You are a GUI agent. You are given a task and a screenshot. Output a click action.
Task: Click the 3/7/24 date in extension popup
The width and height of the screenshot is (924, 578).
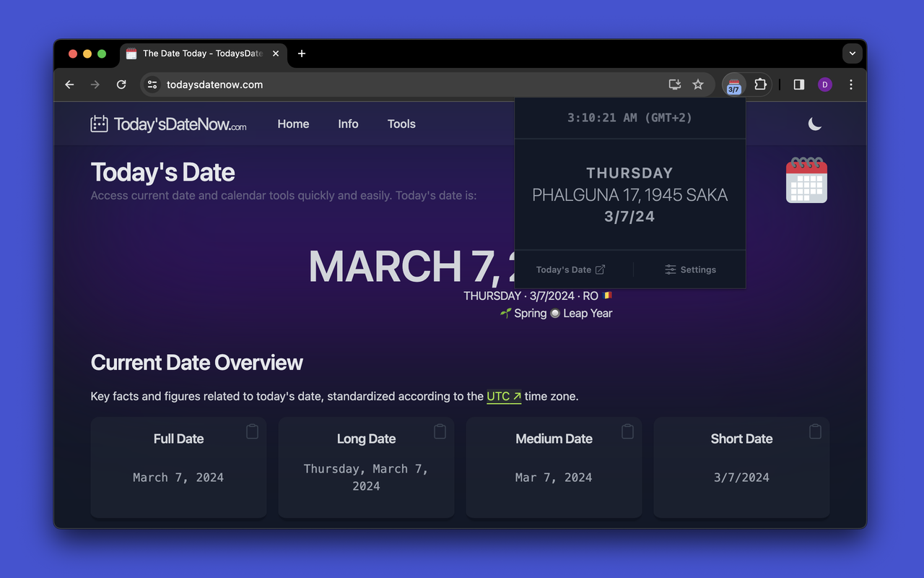point(629,217)
